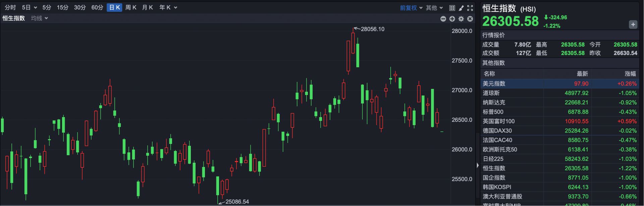Close the chart panel with X icon
This screenshot has width=644, height=206.
(470, 19)
